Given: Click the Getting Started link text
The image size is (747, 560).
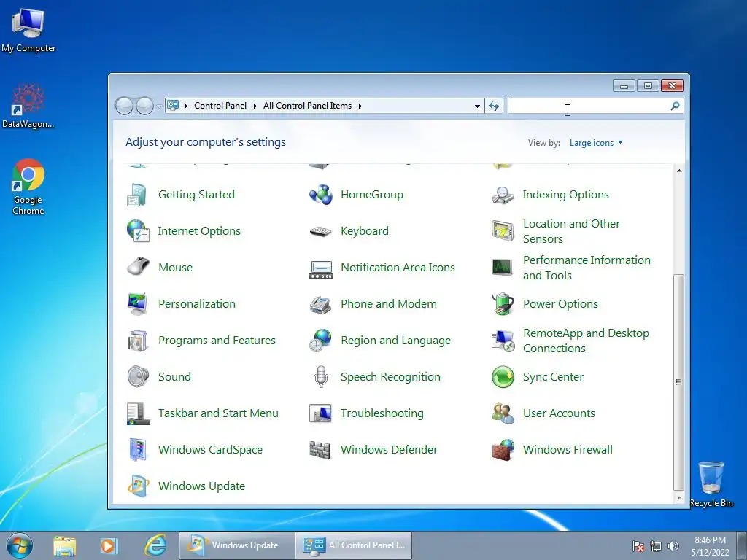Looking at the screenshot, I should click(x=196, y=195).
